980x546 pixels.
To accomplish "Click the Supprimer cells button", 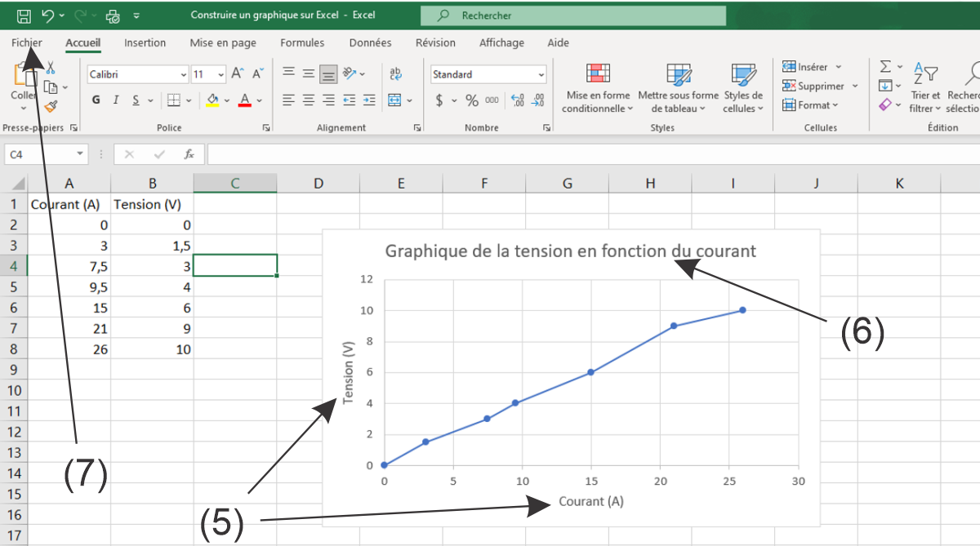I will point(821,86).
